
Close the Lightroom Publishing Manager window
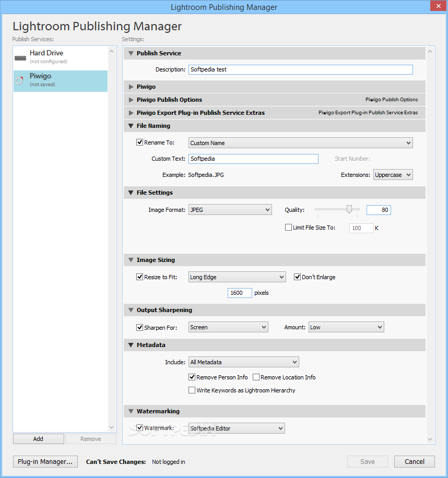[438, 6]
